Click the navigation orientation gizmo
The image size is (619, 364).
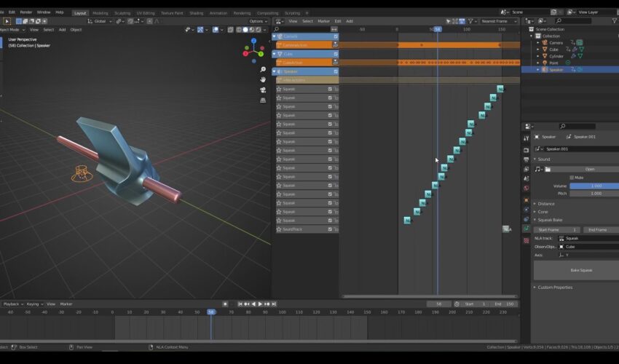coord(253,50)
